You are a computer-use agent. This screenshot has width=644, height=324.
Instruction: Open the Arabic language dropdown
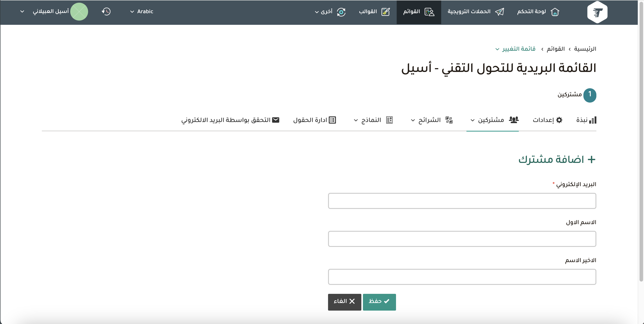(x=142, y=11)
